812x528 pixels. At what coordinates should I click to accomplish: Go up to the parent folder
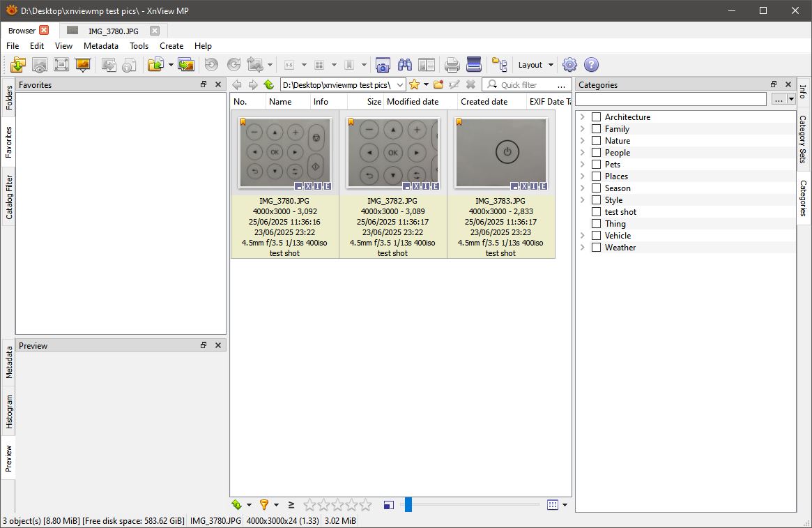(x=269, y=85)
